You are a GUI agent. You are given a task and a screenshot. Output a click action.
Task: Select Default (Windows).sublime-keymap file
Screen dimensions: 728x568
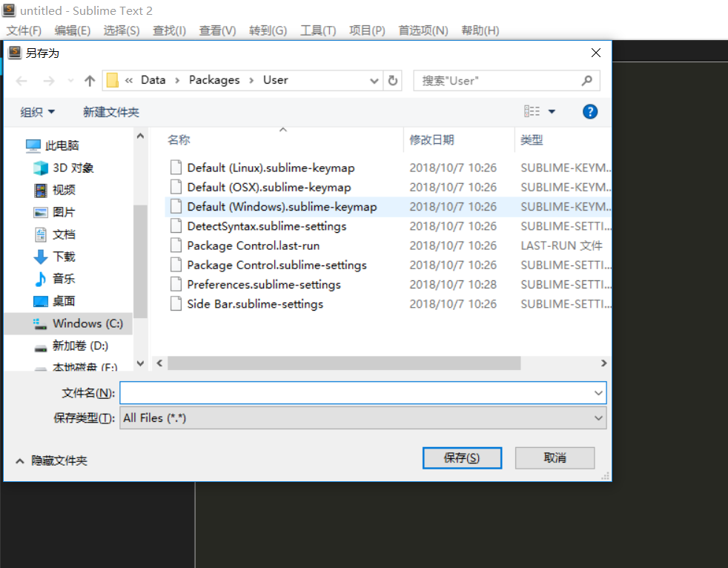pyautogui.click(x=282, y=207)
